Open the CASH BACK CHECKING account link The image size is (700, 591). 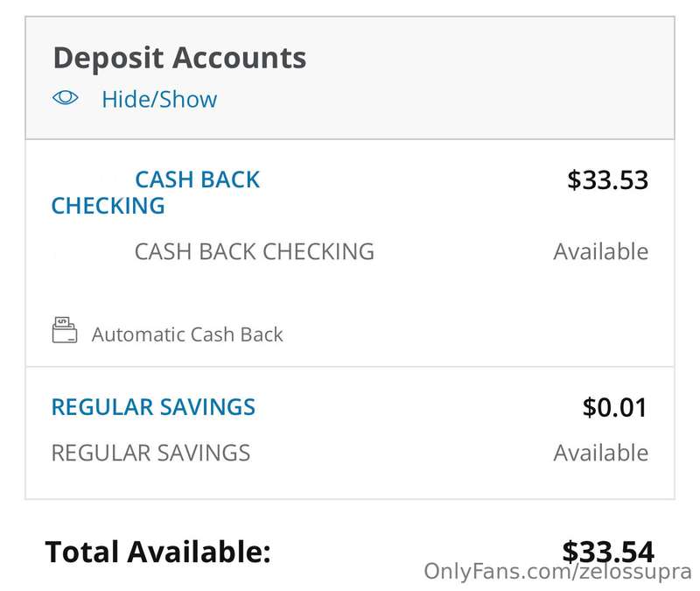tap(156, 193)
